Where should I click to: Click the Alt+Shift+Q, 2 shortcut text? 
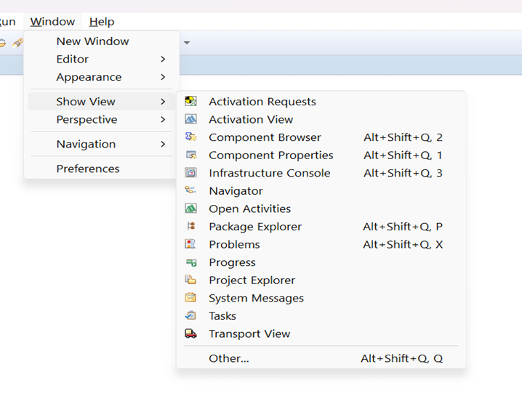tap(403, 137)
